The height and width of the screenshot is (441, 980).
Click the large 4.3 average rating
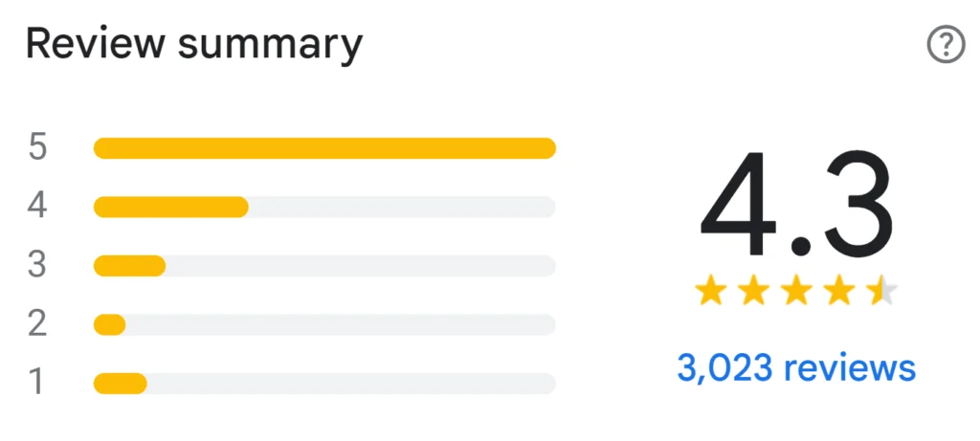(x=796, y=206)
